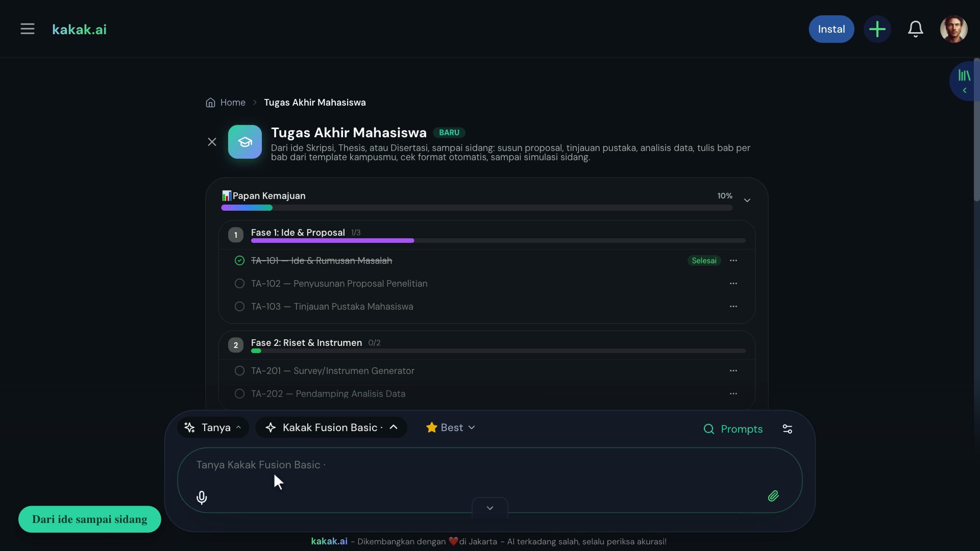The image size is (980, 551).
Task: Open TA-201 — Survey/Instrumen Generator
Action: coord(333,371)
